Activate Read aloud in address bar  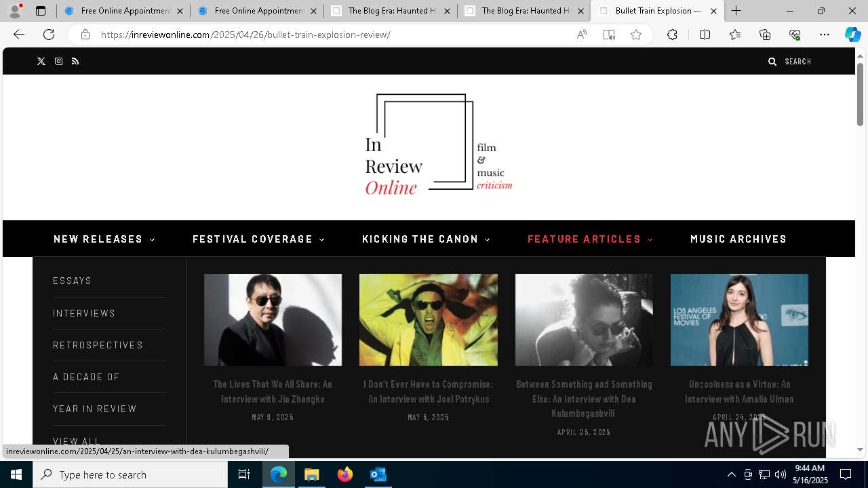(x=582, y=35)
